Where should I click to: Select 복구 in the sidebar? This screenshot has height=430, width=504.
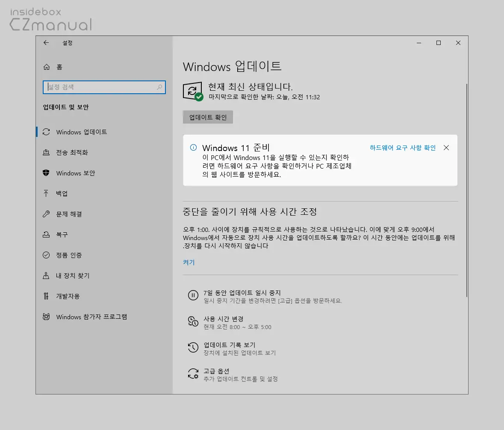104,234
